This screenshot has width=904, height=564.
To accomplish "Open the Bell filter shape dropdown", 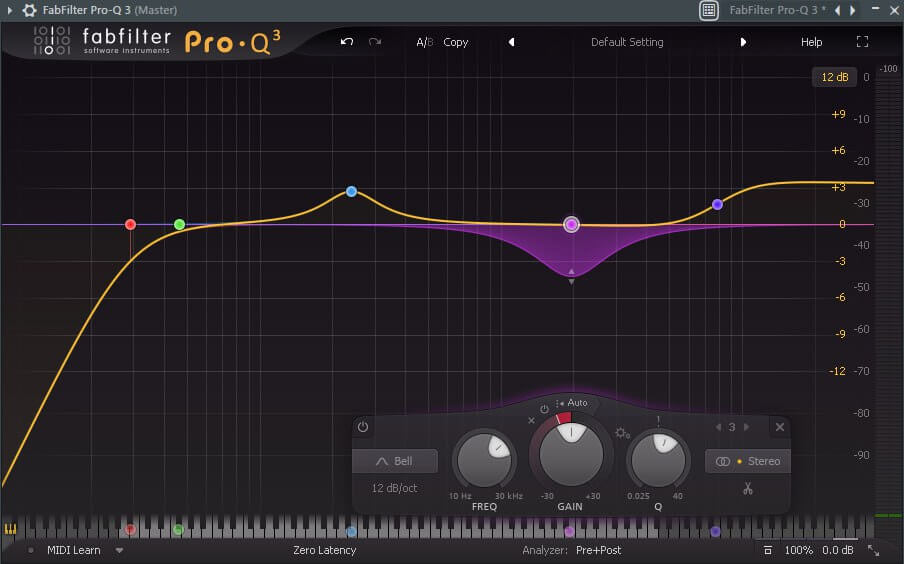I will 395,461.
